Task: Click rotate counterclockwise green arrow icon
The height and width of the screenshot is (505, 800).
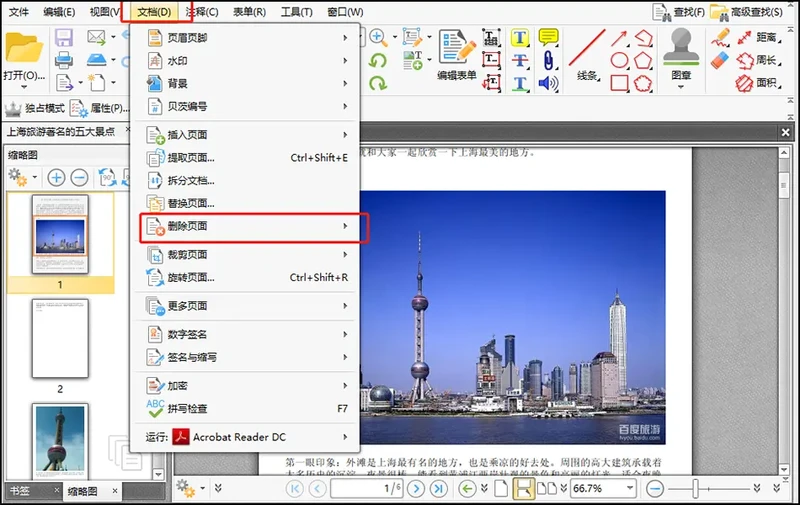Action: coord(378,61)
